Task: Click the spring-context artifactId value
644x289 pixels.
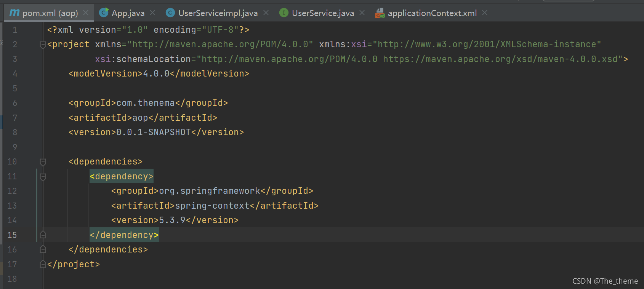Action: click(212, 206)
